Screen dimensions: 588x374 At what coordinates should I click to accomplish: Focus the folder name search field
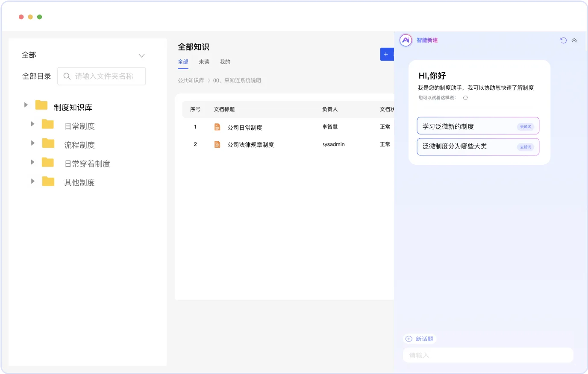point(102,76)
